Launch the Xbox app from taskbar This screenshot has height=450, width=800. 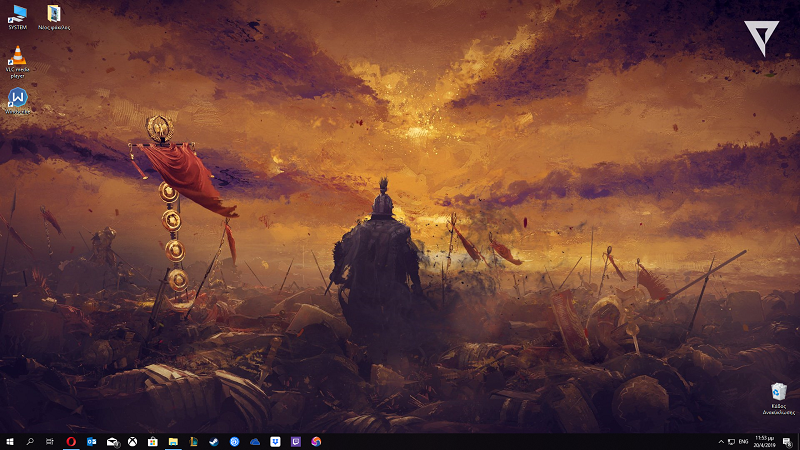pos(132,442)
